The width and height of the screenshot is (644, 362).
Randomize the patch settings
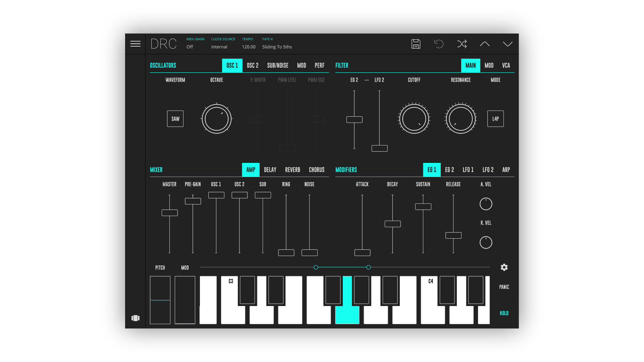(462, 44)
